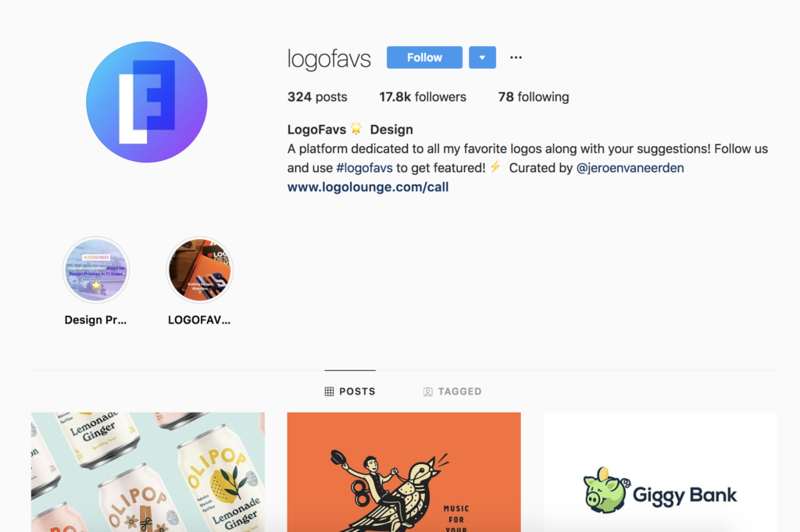View the 17.8k followers list
Viewport: 800px width, 532px height.
point(423,97)
